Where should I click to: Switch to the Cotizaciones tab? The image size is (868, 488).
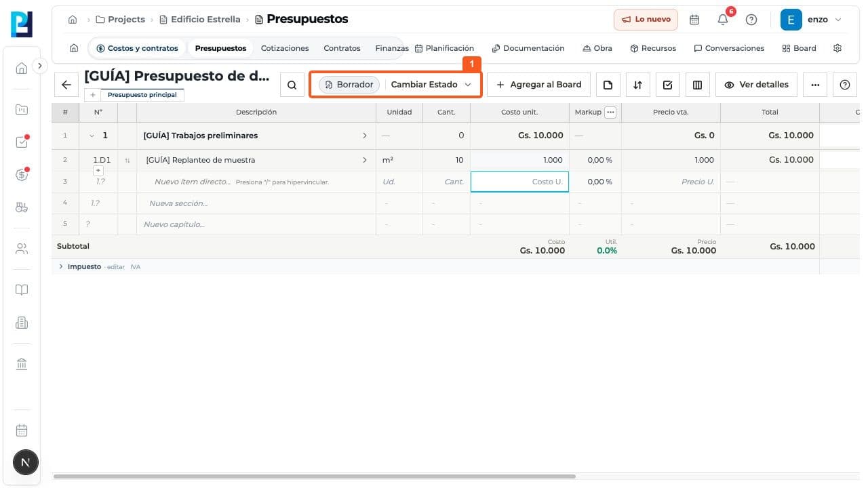tap(285, 48)
